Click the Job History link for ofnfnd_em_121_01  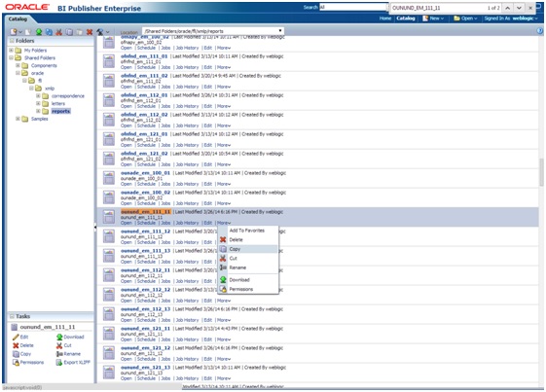[x=187, y=145]
